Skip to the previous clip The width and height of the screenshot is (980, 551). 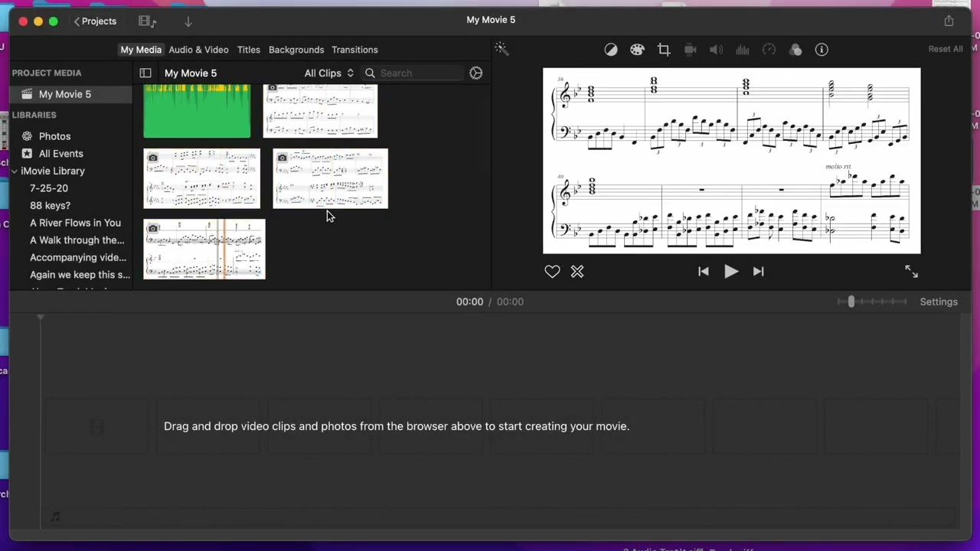pyautogui.click(x=704, y=271)
